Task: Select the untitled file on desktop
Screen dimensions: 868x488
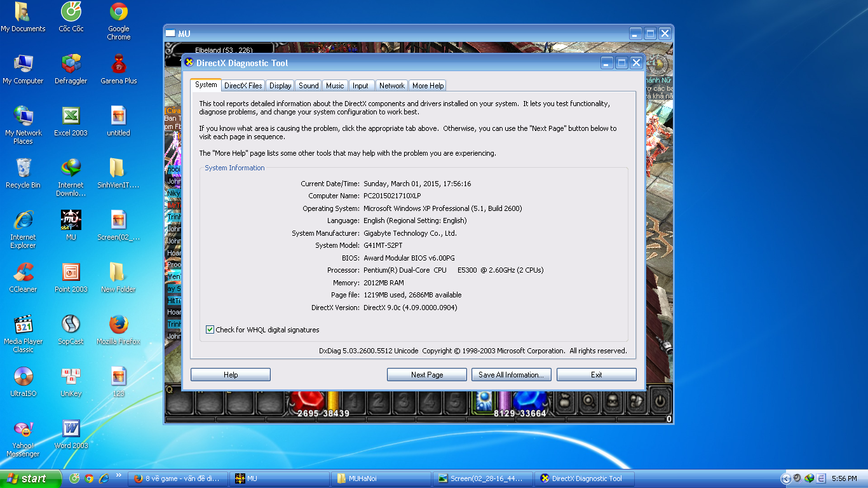Action: pyautogui.click(x=119, y=121)
